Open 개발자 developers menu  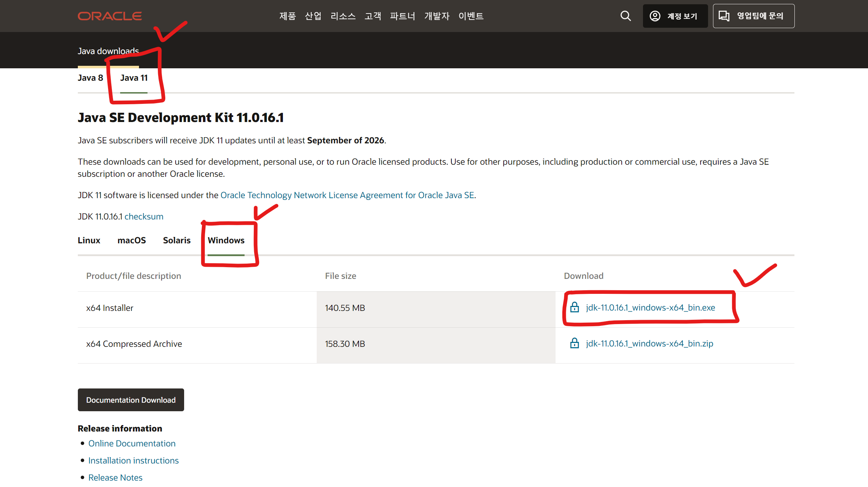point(437,16)
